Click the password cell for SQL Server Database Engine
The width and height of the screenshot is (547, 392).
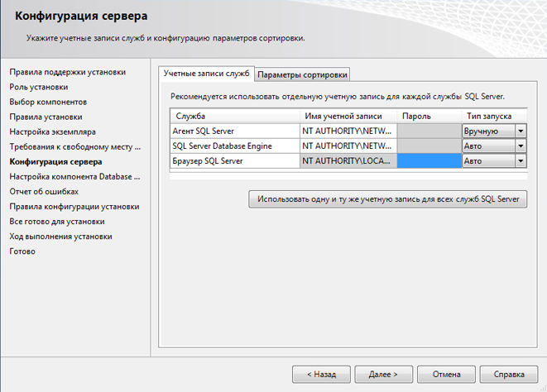click(429, 146)
